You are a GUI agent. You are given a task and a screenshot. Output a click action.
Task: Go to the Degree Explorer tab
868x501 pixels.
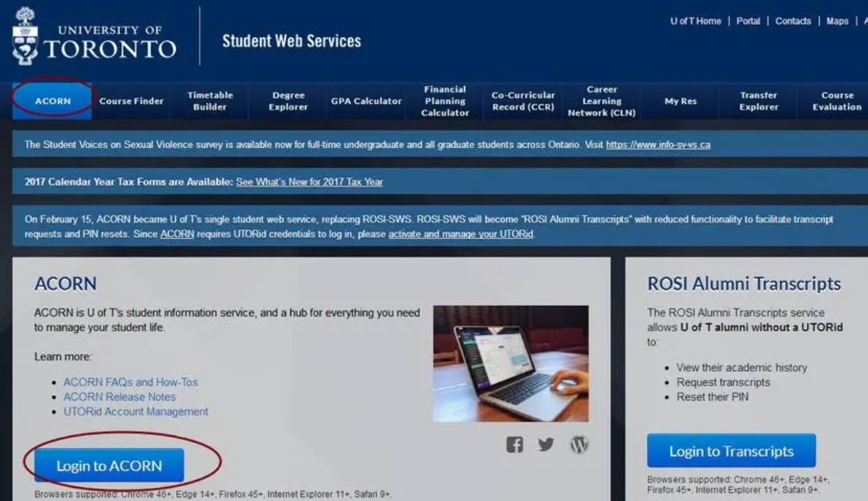tap(288, 101)
